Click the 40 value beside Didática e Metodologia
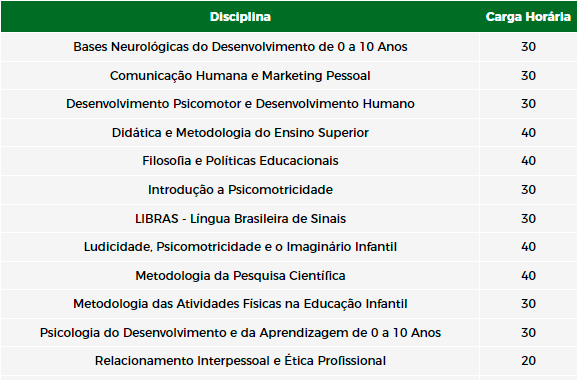The height and width of the screenshot is (380, 578). 528,133
